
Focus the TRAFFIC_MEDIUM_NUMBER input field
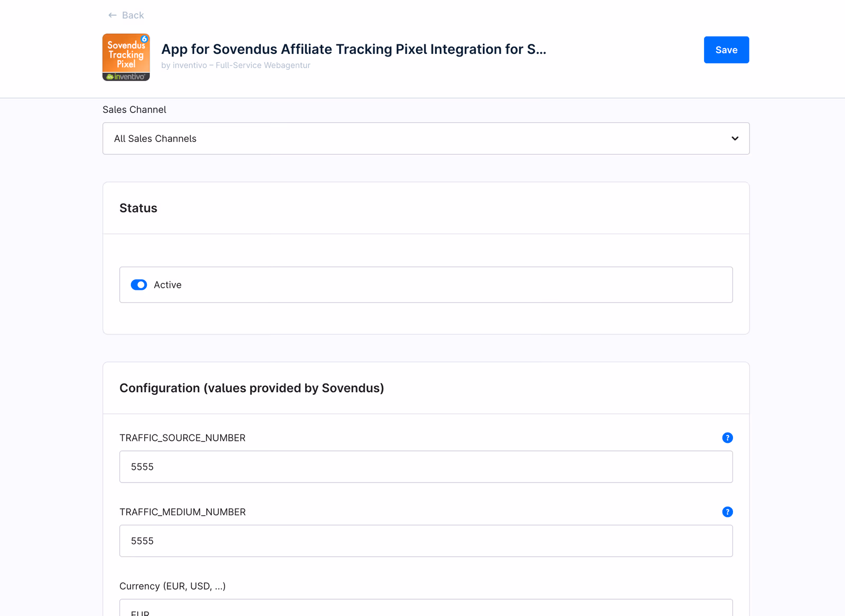coord(426,541)
